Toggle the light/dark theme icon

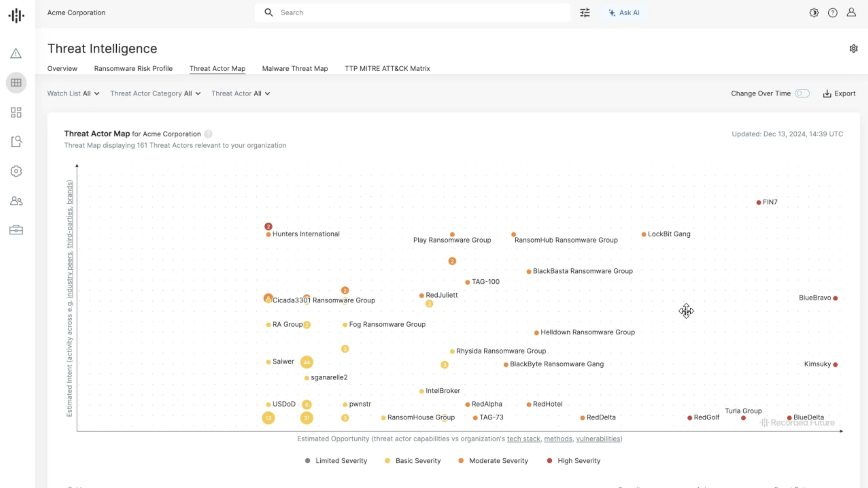coord(814,13)
